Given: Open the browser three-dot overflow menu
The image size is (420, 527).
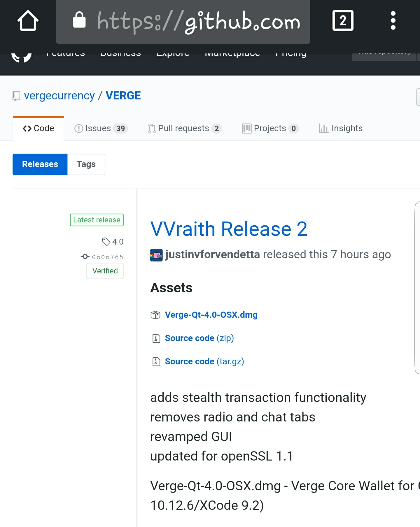Looking at the screenshot, I should tap(393, 20).
